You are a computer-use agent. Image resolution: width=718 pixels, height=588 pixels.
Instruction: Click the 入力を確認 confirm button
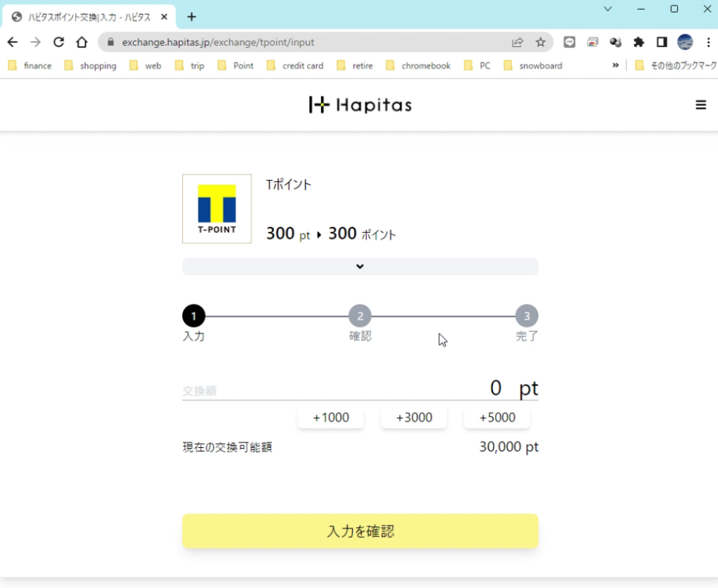(360, 531)
